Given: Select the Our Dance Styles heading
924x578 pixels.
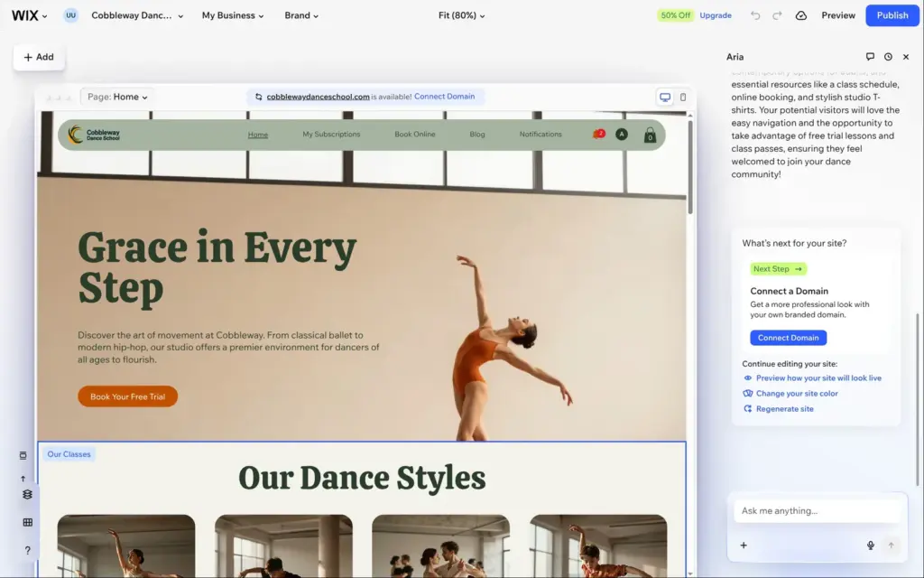Looking at the screenshot, I should [x=362, y=478].
